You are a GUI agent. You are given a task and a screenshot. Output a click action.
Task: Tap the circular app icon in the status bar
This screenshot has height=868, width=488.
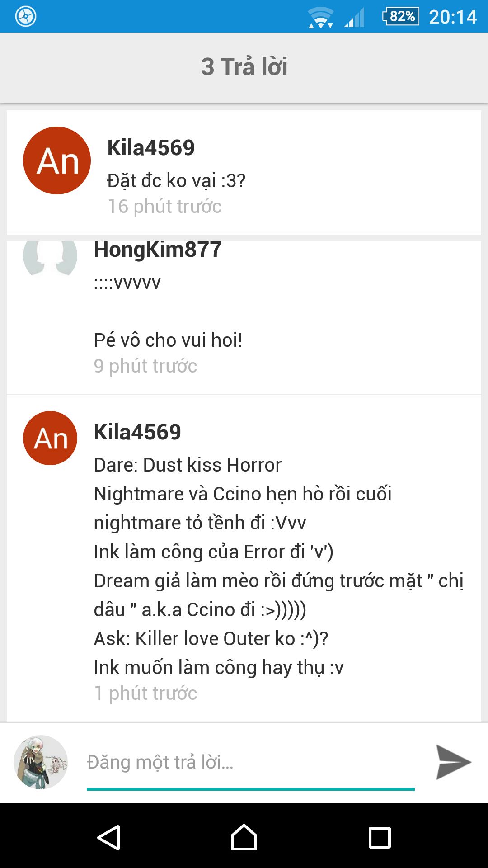[26, 17]
